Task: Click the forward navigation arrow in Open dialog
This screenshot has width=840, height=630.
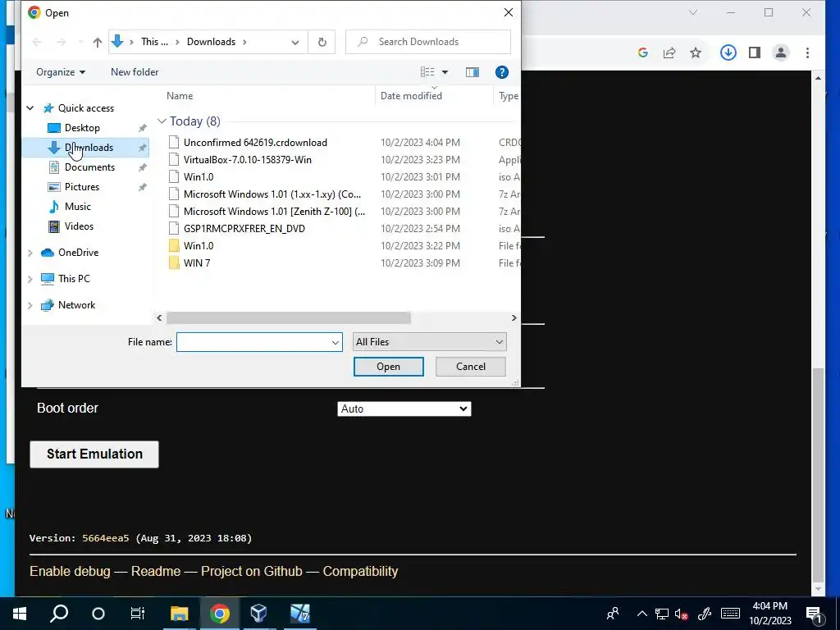Action: [x=61, y=42]
